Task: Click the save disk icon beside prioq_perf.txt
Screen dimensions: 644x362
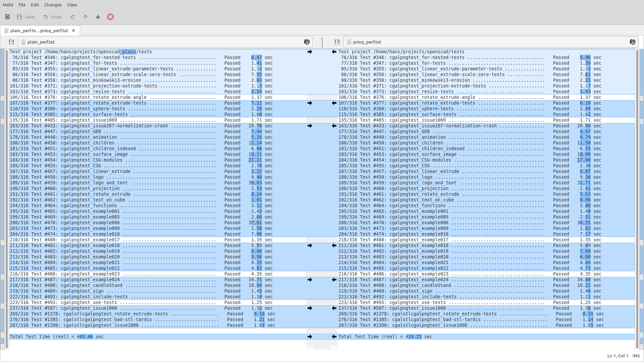Action: coord(337,42)
